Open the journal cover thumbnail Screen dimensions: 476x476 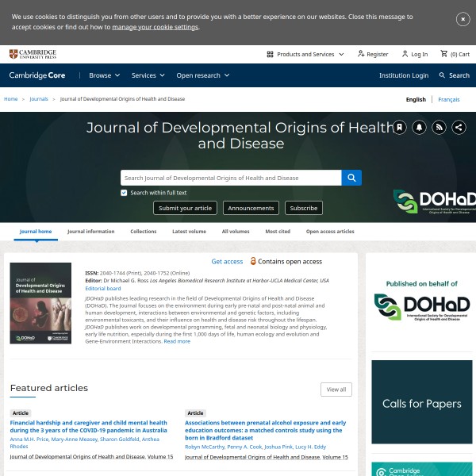click(40, 303)
